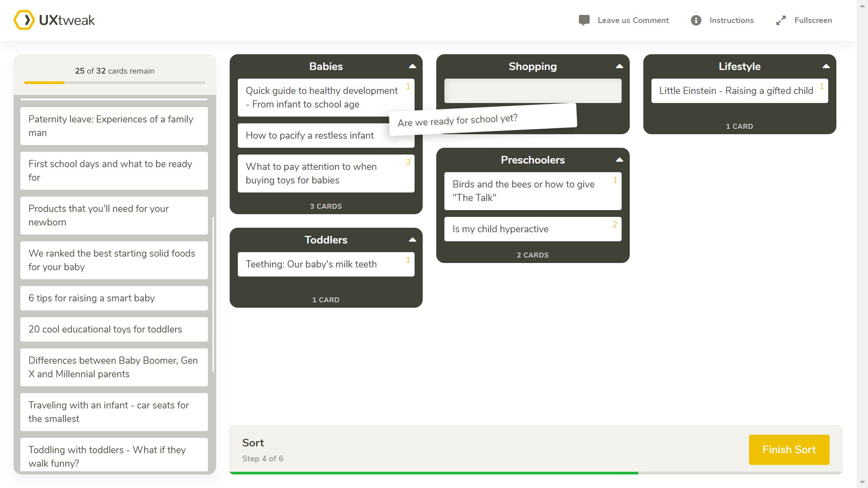Select "6 tips for raising a smart baby" card
This screenshot has width=868, height=488.
[x=113, y=298]
